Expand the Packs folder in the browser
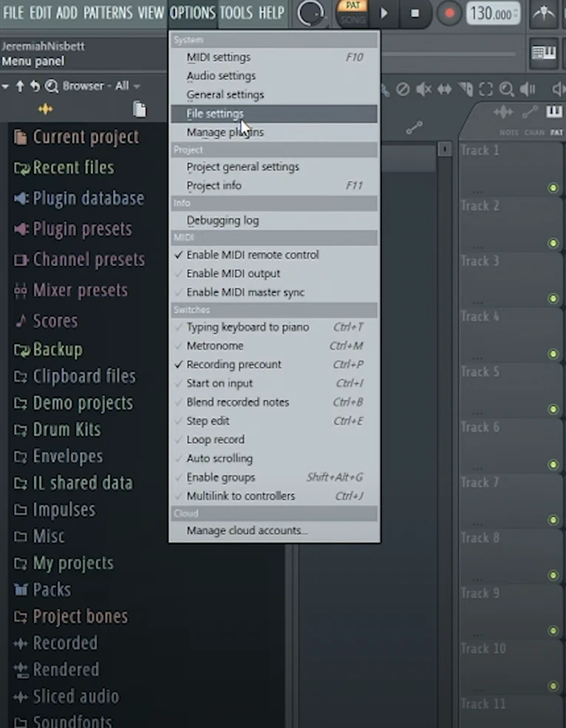Viewport: 566px width, 728px height. [52, 590]
